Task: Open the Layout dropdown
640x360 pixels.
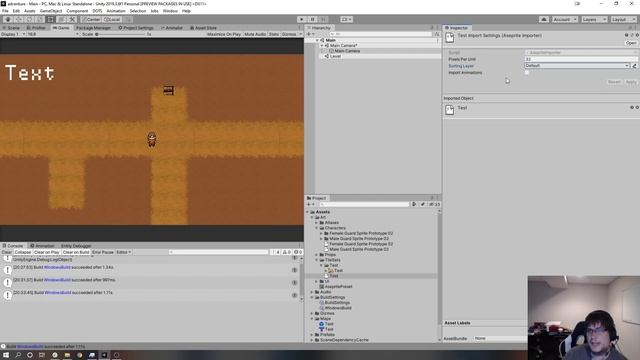Action: coord(623,19)
